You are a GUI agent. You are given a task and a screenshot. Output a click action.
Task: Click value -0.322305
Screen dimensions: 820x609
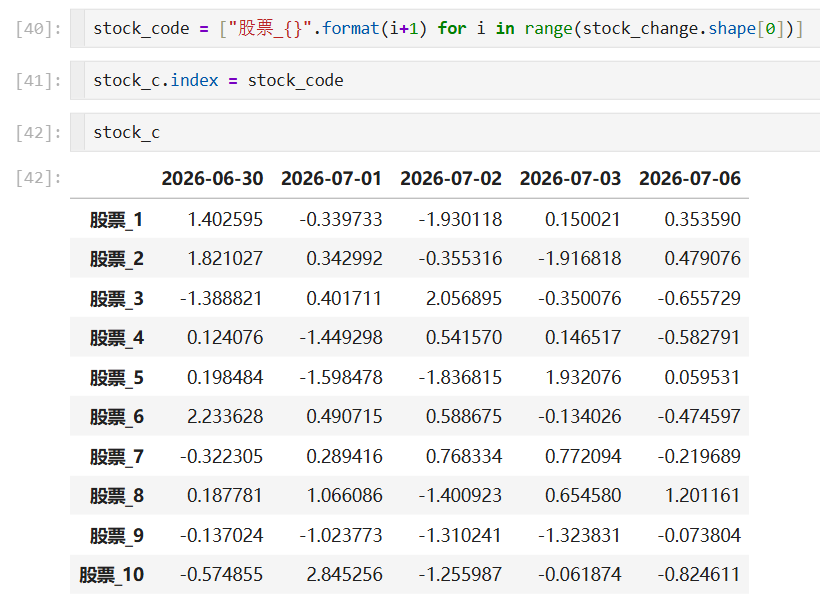[x=221, y=456]
